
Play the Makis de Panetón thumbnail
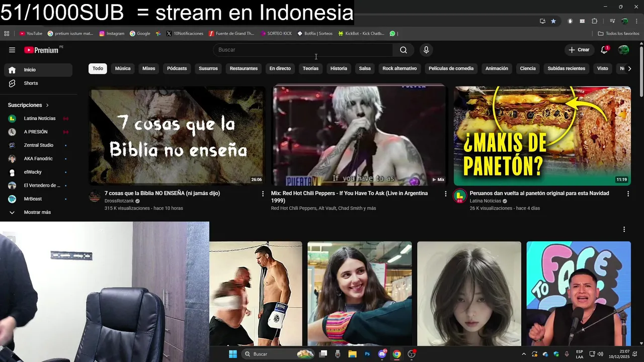[x=542, y=136]
